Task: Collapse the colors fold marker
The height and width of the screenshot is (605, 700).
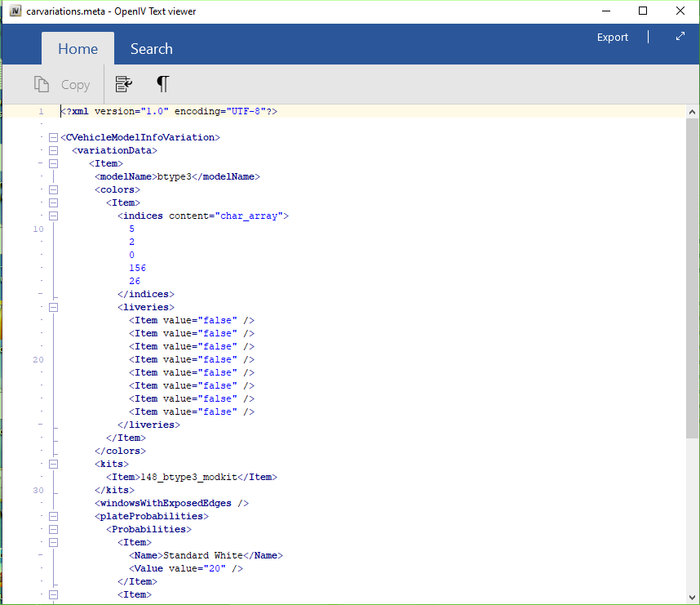Action: coord(53,189)
